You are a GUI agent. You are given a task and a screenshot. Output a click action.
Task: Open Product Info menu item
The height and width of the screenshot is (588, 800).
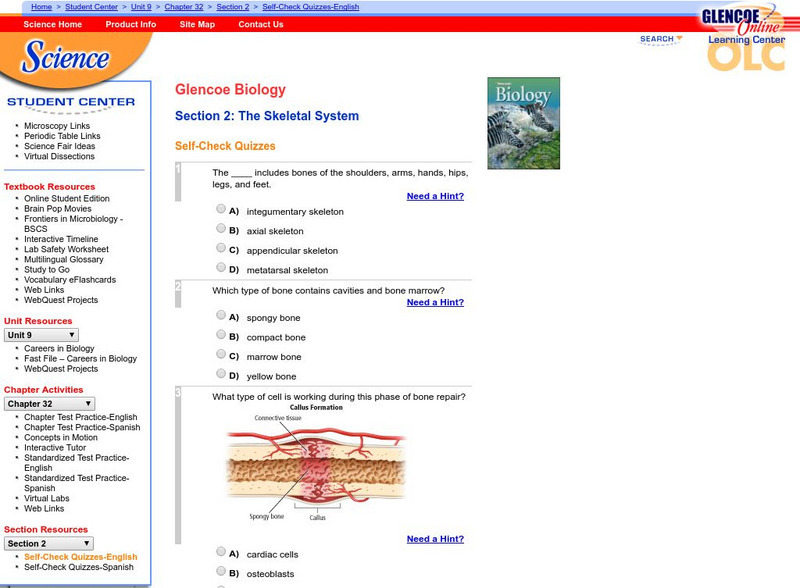point(131,24)
